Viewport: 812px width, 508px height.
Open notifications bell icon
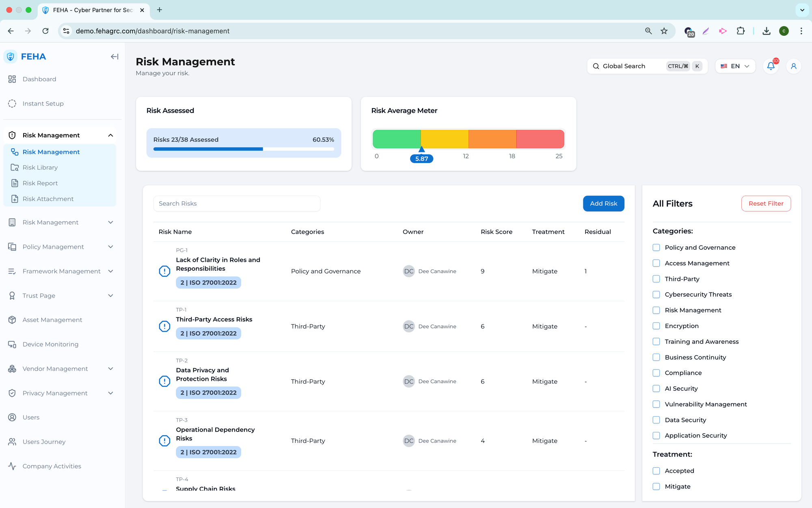(771, 66)
